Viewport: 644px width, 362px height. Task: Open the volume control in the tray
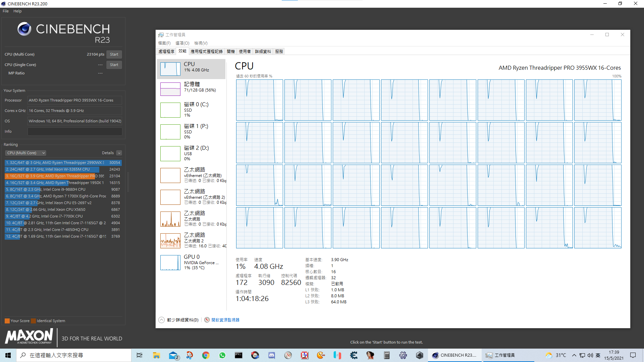(x=590, y=355)
